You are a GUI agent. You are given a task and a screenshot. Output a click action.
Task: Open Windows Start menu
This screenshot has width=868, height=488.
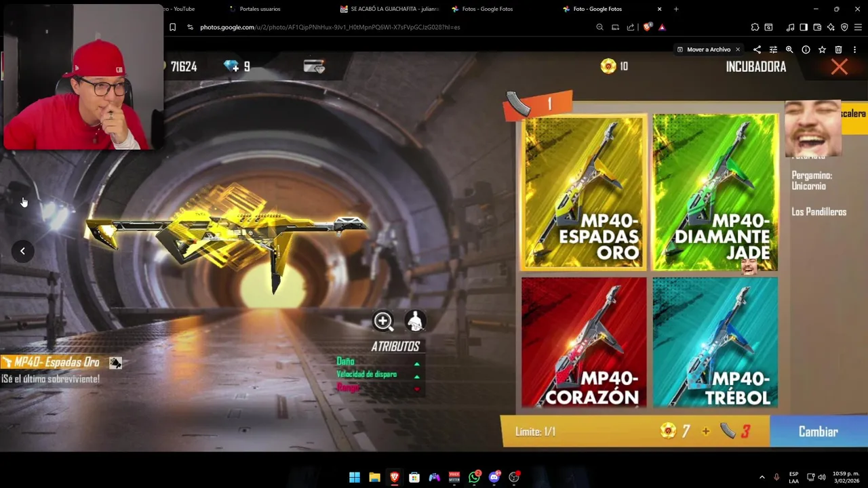click(x=355, y=477)
